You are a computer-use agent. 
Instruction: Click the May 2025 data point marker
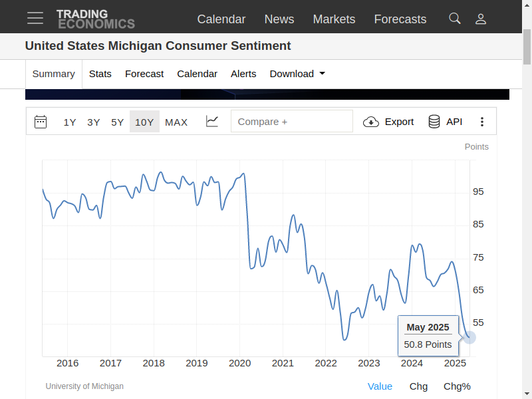(x=469, y=337)
